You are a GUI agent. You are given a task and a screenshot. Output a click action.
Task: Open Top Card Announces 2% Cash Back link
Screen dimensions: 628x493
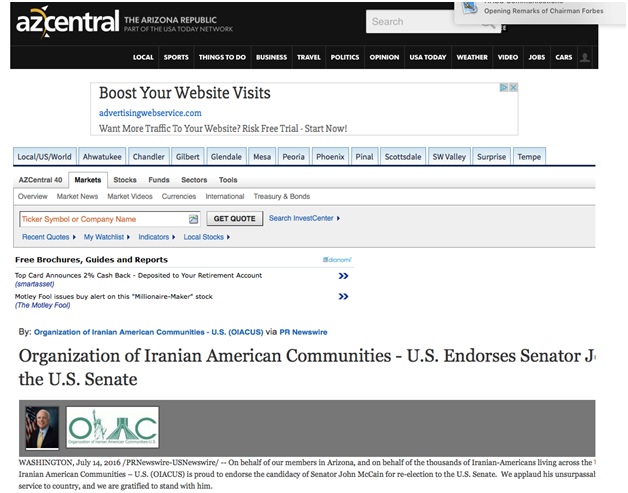tap(138, 276)
